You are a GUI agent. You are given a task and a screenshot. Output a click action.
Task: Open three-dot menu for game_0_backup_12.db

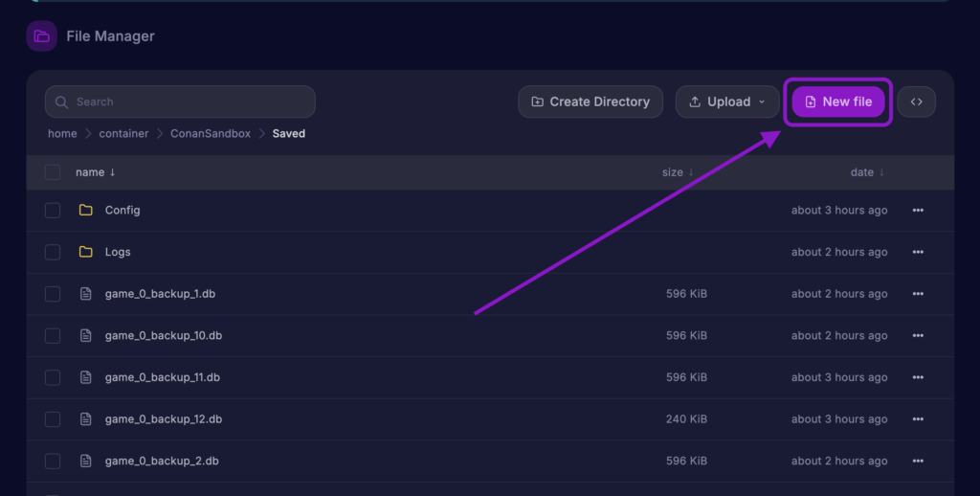[x=918, y=419]
